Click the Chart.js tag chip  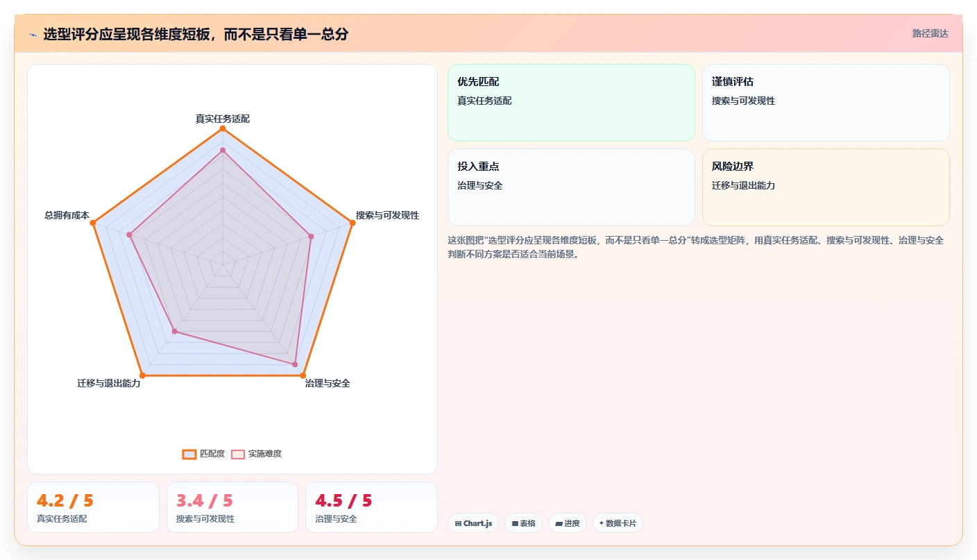(x=473, y=523)
